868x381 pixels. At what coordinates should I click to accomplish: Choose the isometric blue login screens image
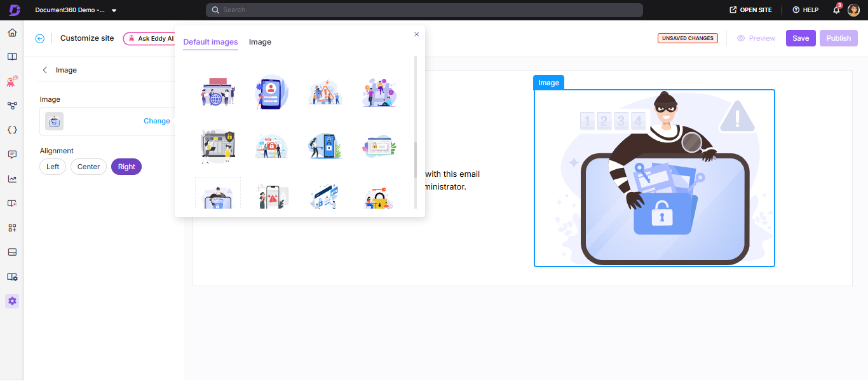pyautogui.click(x=325, y=195)
